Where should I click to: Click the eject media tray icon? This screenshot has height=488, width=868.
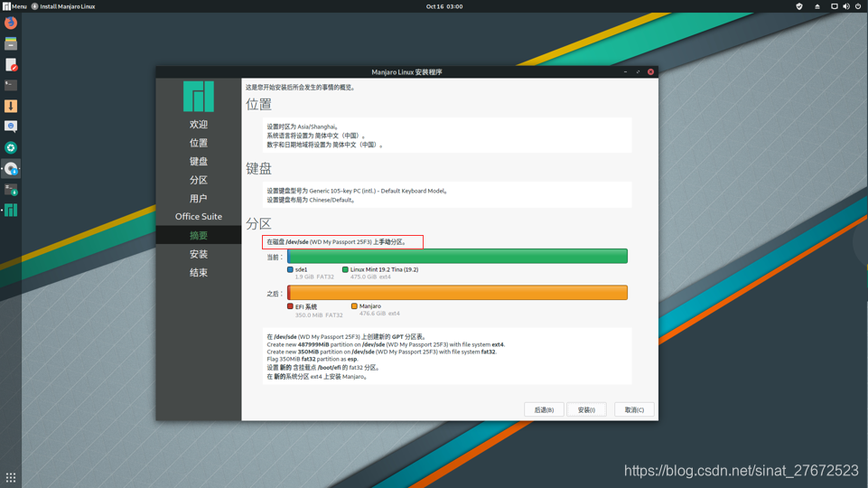(x=817, y=6)
